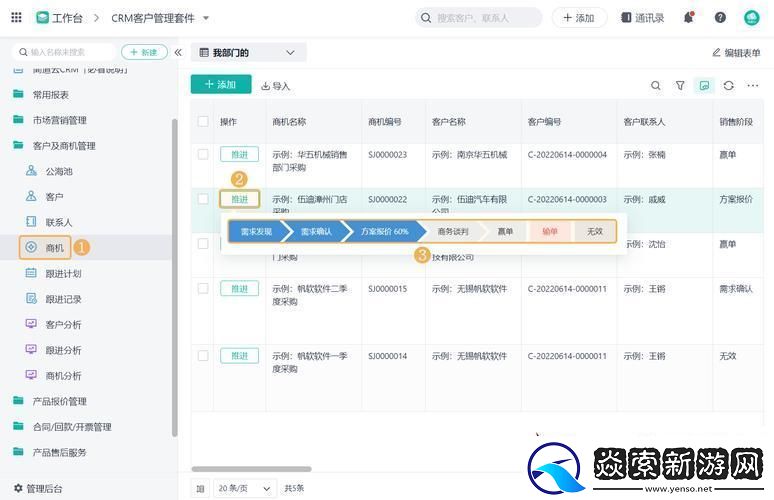774x500 pixels.
Task: Check the row for SJ0000015
Action: pos(203,288)
